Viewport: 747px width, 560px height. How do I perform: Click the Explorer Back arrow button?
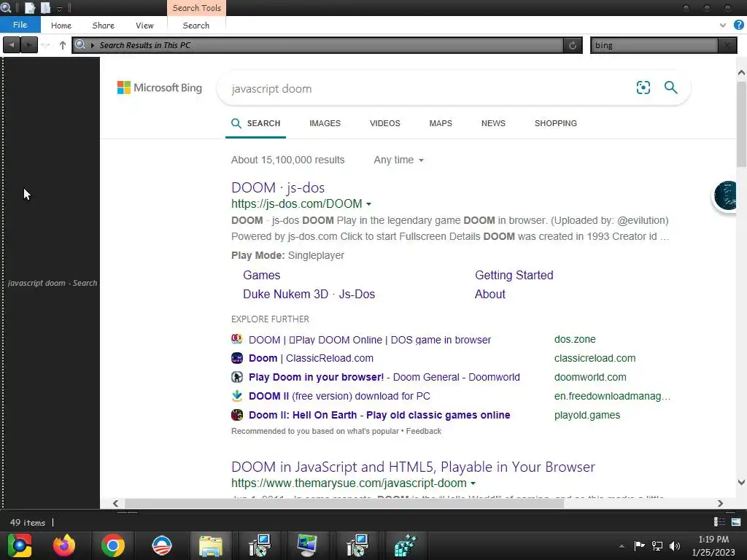pyautogui.click(x=12, y=45)
